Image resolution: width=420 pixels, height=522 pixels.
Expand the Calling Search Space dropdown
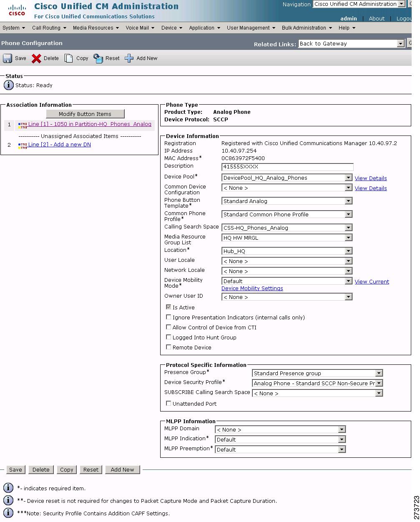pos(287,228)
